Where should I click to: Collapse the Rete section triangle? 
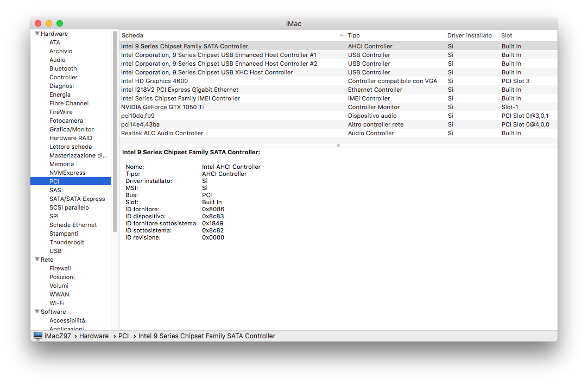pyautogui.click(x=37, y=260)
